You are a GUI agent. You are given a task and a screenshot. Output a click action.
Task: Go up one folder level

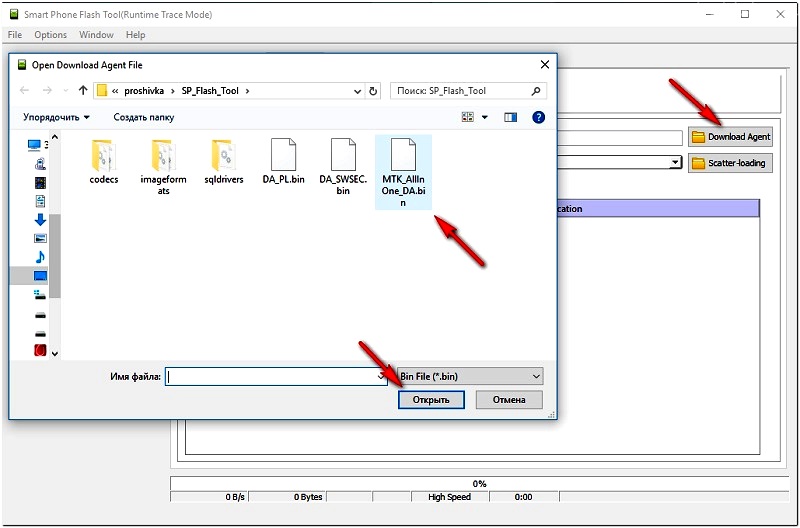coord(83,91)
